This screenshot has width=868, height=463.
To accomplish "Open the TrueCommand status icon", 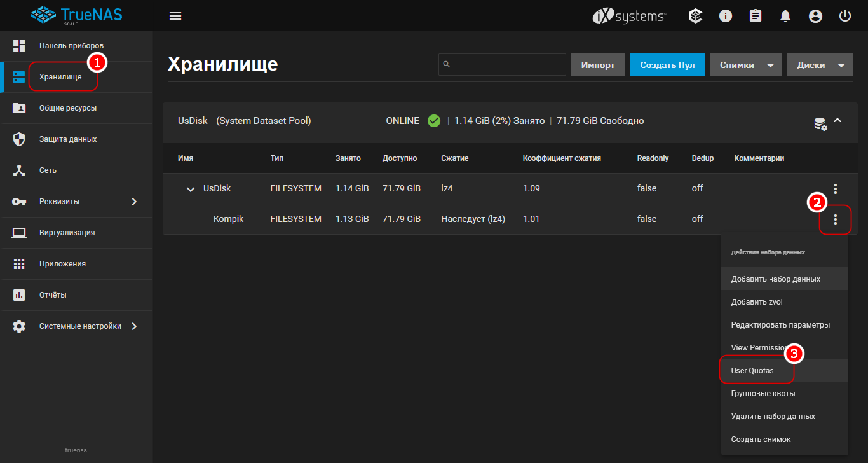I will tap(696, 16).
